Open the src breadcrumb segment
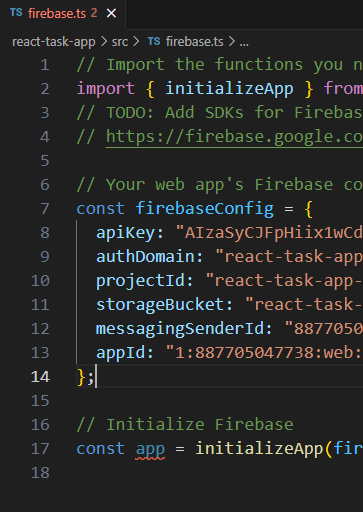363x512 pixels. coord(120,42)
